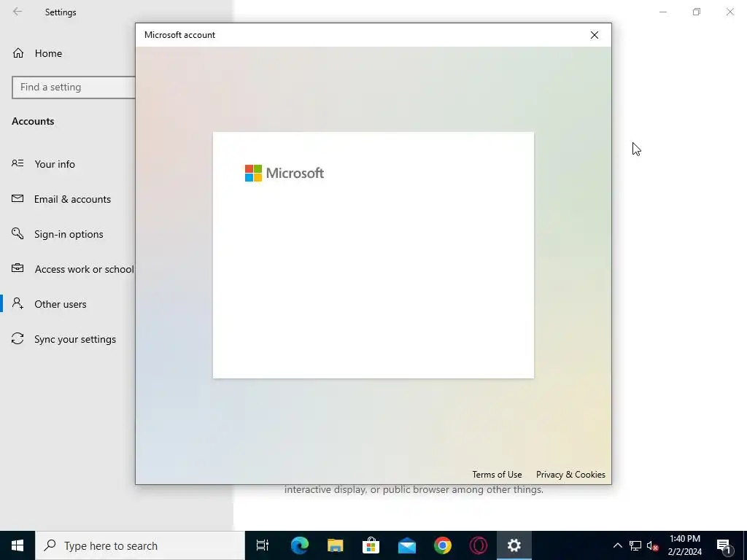Close the Microsoft account dialog

coord(594,35)
